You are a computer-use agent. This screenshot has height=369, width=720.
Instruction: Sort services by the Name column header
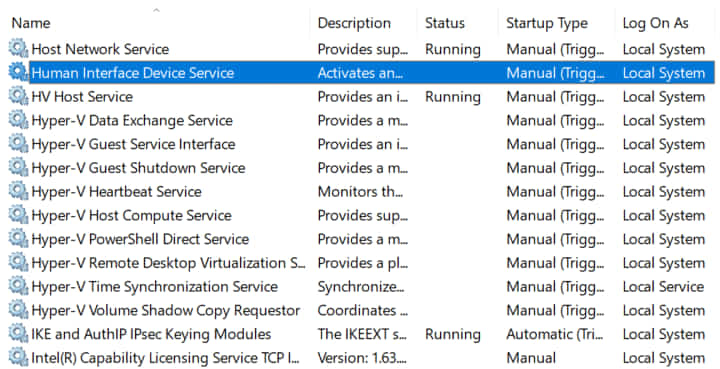31,23
